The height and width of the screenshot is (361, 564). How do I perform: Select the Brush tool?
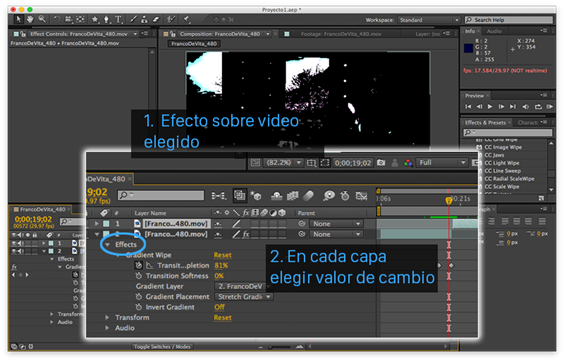tap(133, 19)
